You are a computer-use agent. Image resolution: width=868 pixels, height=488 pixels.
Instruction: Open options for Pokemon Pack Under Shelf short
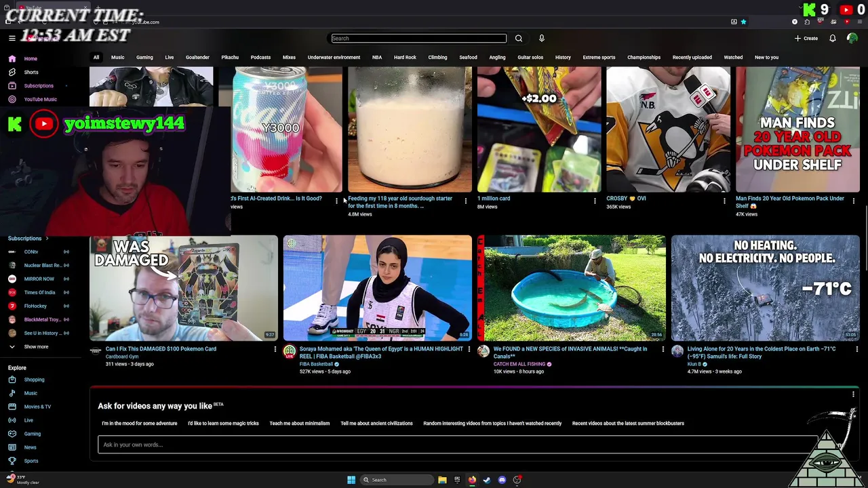click(x=854, y=201)
